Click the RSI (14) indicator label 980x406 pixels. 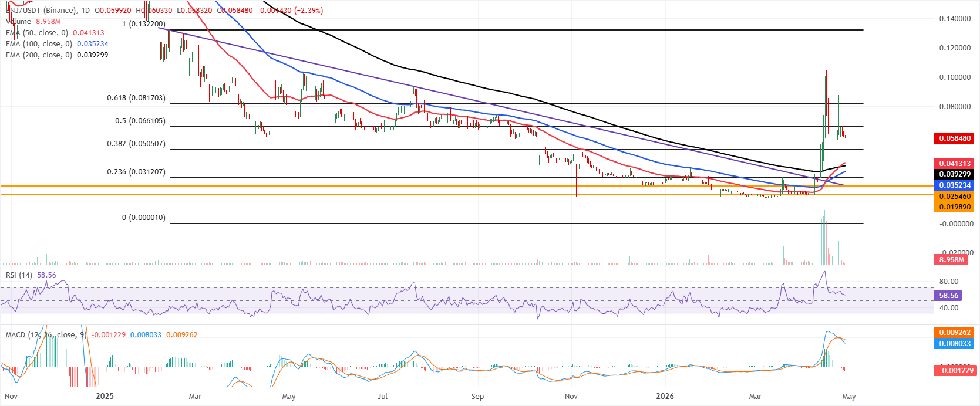pyautogui.click(x=19, y=275)
